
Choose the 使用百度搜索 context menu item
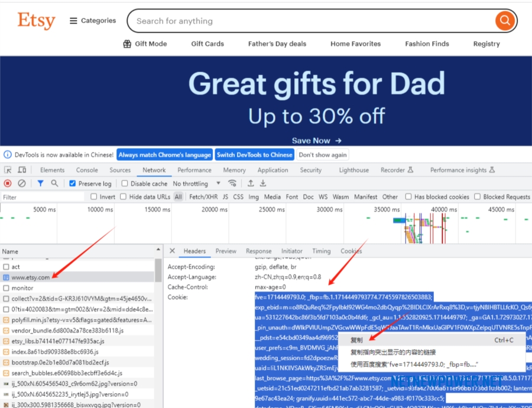[x=432, y=365]
